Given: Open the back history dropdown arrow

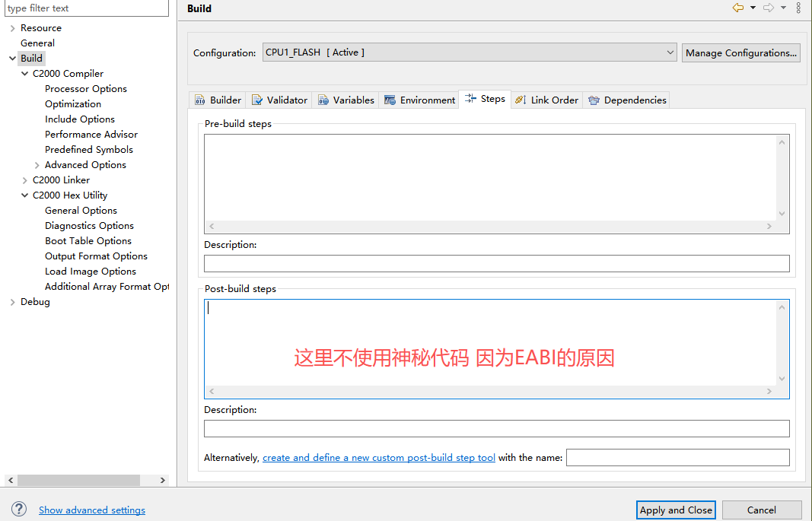Looking at the screenshot, I should click(x=753, y=8).
